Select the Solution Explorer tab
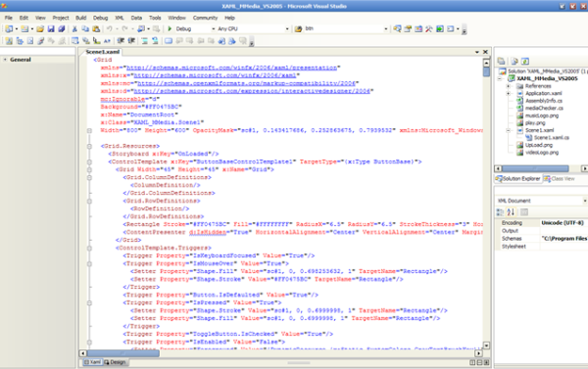This screenshot has width=588, height=369. tap(518, 179)
